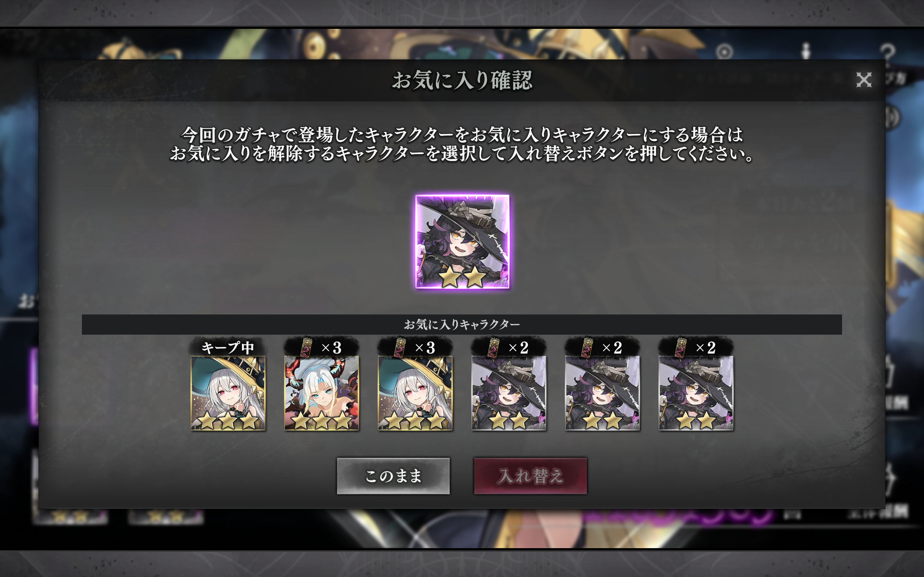The width and height of the screenshot is (924, 577).
Task: Click the キープ中 label badge
Action: (x=228, y=347)
